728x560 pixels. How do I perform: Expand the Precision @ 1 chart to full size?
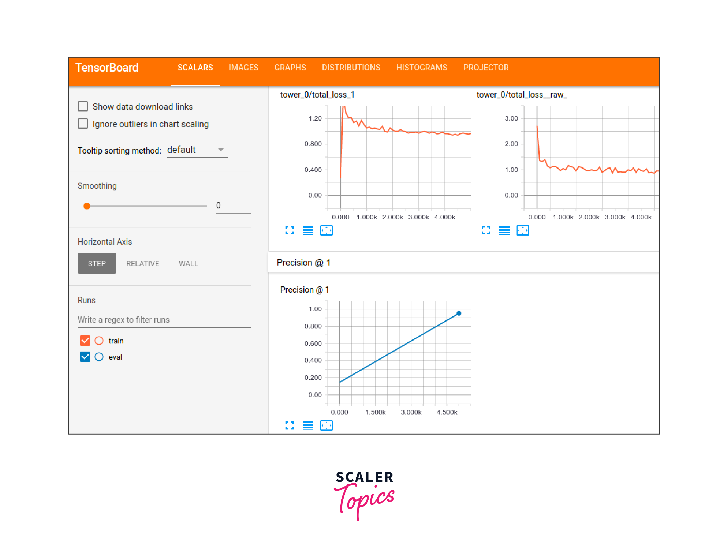click(x=289, y=425)
